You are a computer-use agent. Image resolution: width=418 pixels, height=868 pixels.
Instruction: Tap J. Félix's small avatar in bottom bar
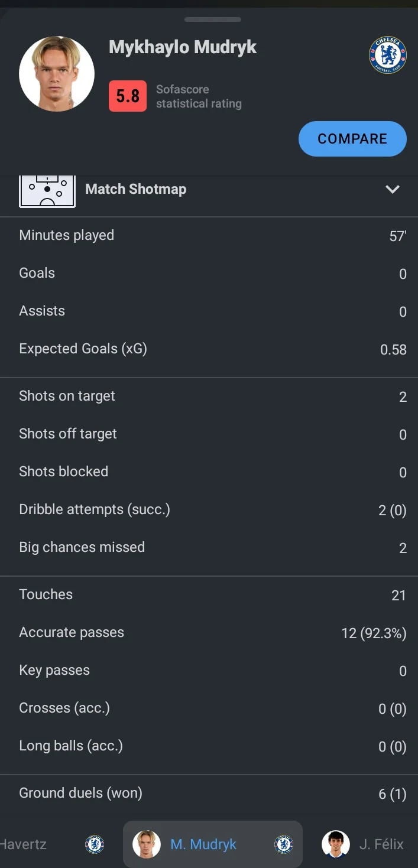[x=336, y=844]
